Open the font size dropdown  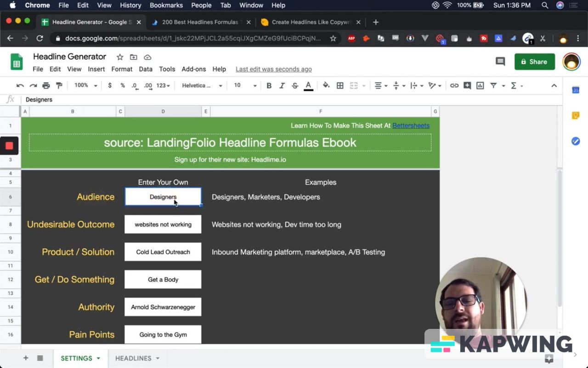[245, 86]
